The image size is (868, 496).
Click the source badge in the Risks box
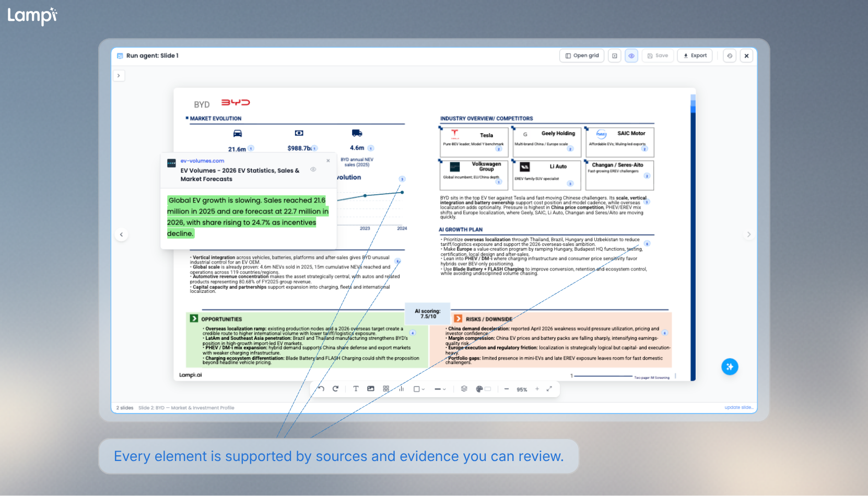(x=665, y=333)
